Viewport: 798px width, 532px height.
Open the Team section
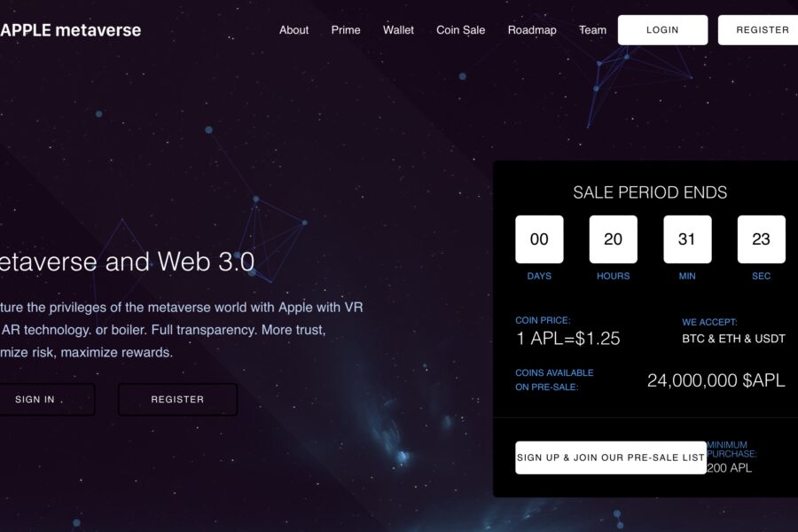click(592, 30)
